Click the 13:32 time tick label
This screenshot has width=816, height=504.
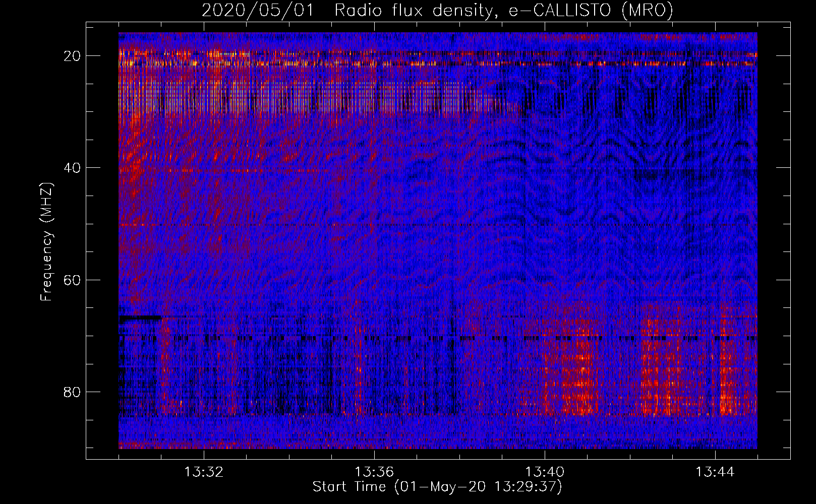coord(204,472)
